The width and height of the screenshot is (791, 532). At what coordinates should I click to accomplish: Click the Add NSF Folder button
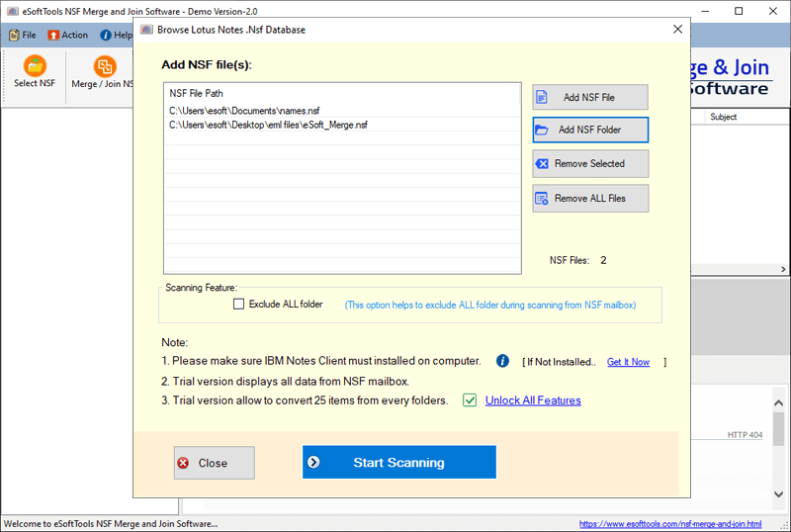[x=589, y=130]
